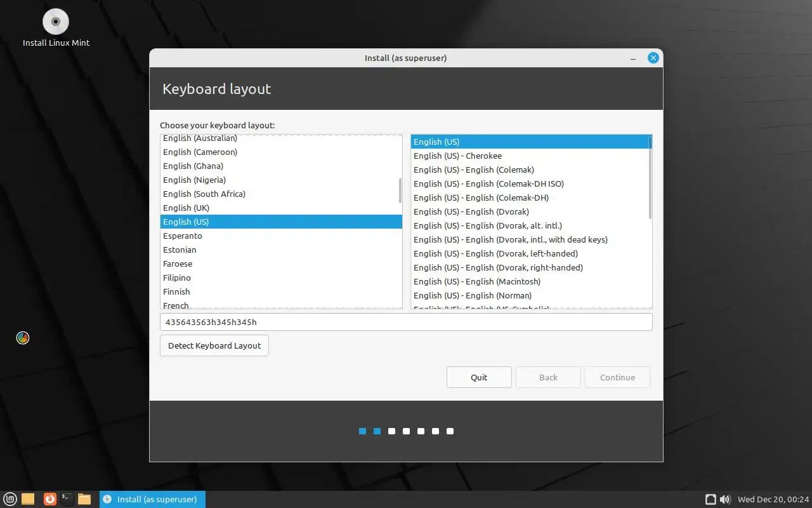Close the Install window
812x508 pixels.
(x=653, y=58)
